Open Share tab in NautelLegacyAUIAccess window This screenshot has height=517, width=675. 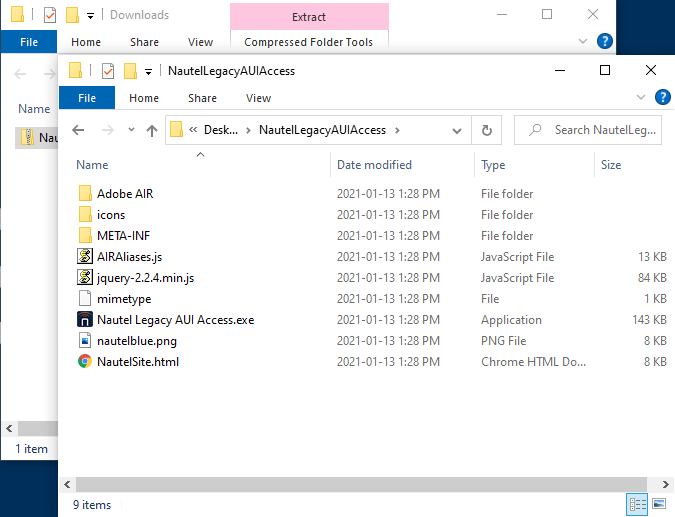(202, 98)
